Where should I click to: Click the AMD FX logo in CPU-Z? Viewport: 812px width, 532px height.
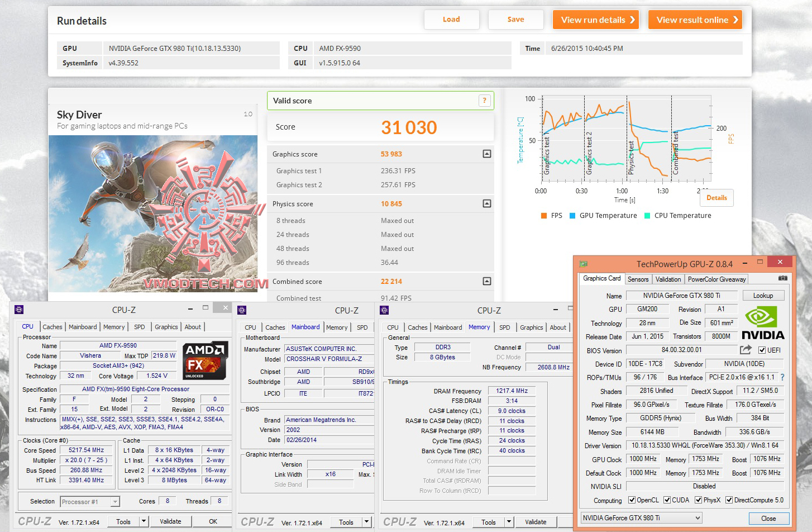[x=206, y=361]
